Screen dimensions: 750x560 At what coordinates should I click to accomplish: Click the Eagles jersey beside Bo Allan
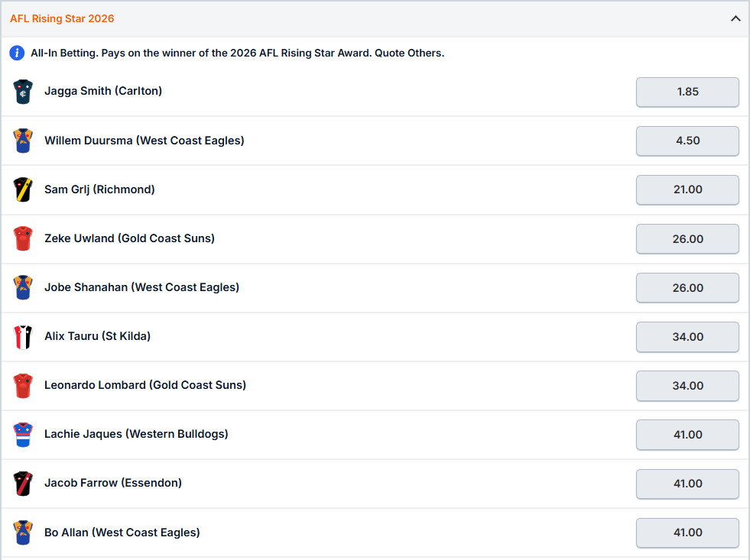(23, 532)
